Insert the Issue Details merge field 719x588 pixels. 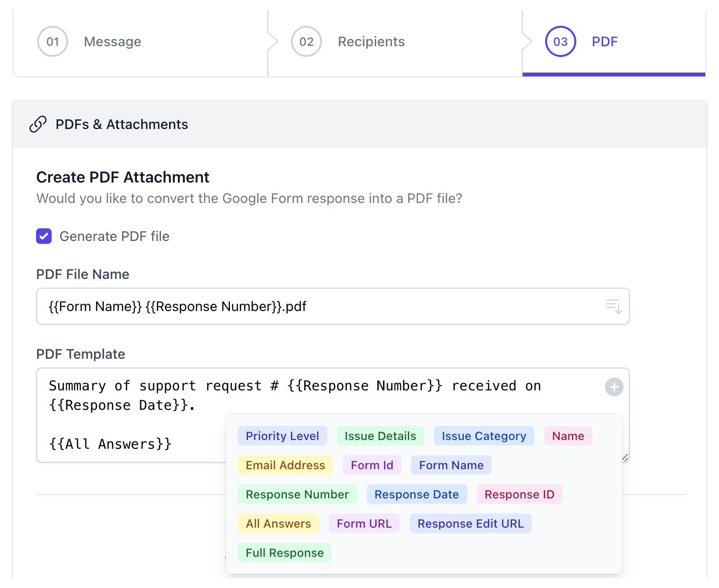tap(380, 436)
